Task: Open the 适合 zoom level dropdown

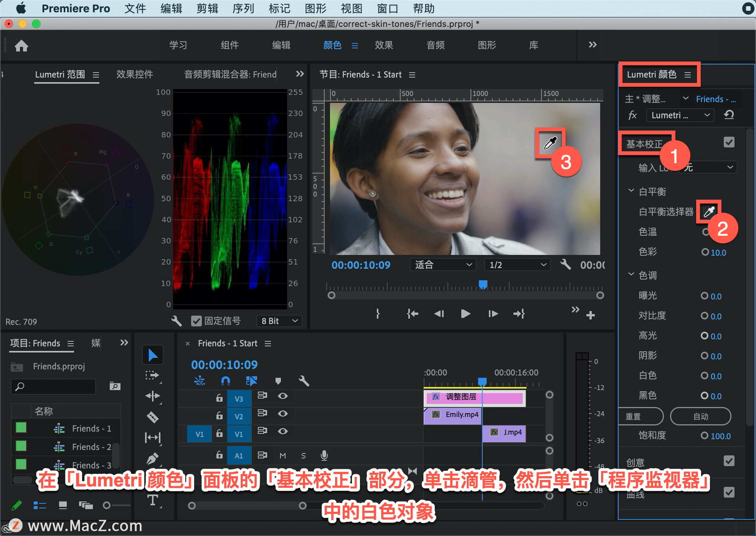Action: click(443, 265)
